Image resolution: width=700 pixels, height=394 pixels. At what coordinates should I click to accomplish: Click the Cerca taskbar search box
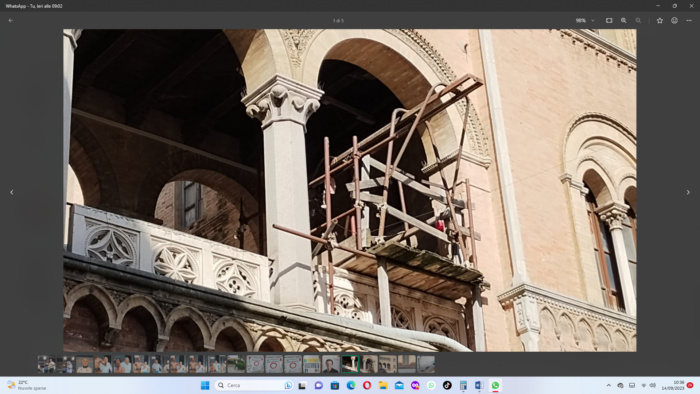254,386
